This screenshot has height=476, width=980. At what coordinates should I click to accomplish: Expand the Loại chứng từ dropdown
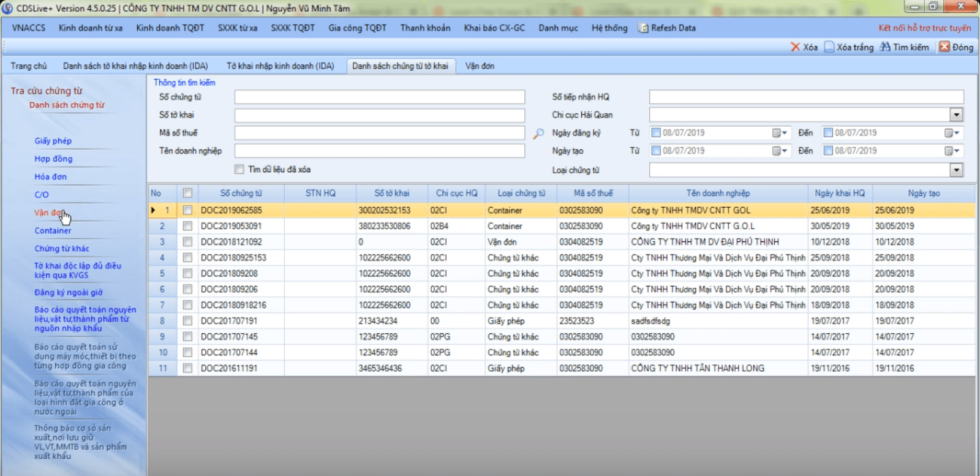(x=956, y=170)
